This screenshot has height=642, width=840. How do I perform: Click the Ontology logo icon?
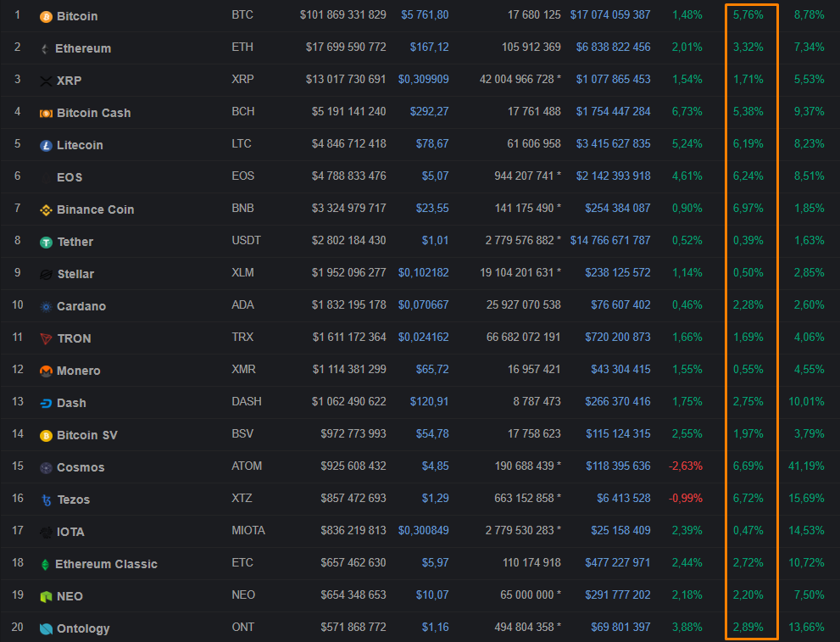(x=46, y=629)
